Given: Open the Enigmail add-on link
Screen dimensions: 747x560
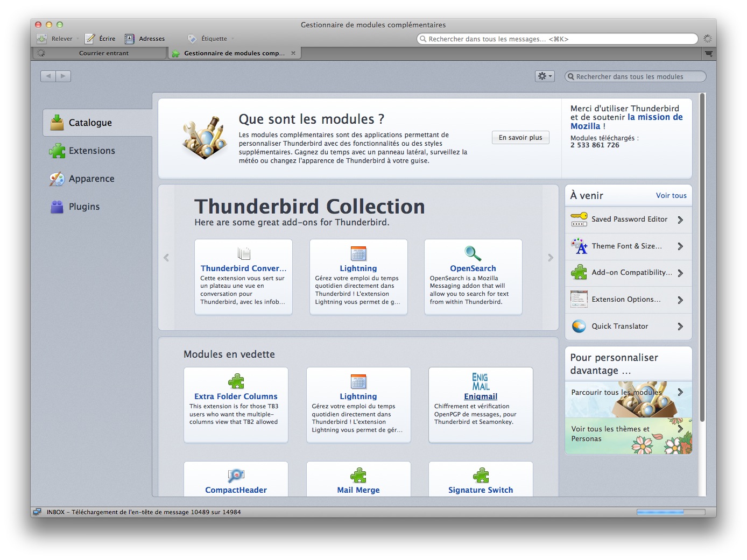Looking at the screenshot, I should 481,396.
